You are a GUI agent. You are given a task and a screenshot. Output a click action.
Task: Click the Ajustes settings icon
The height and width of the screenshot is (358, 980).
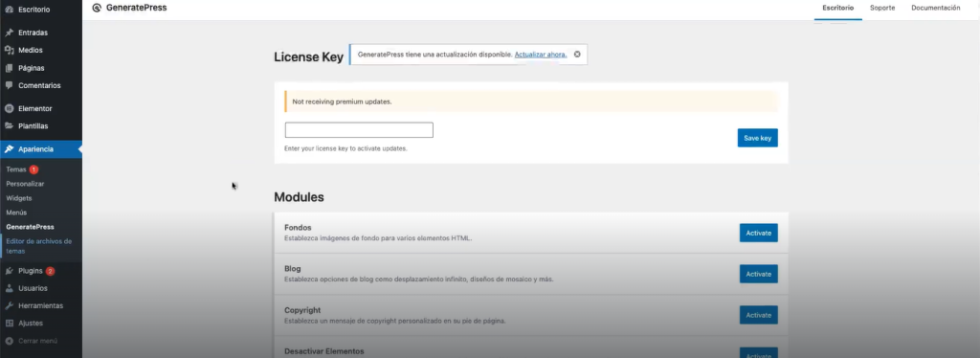click(10, 323)
